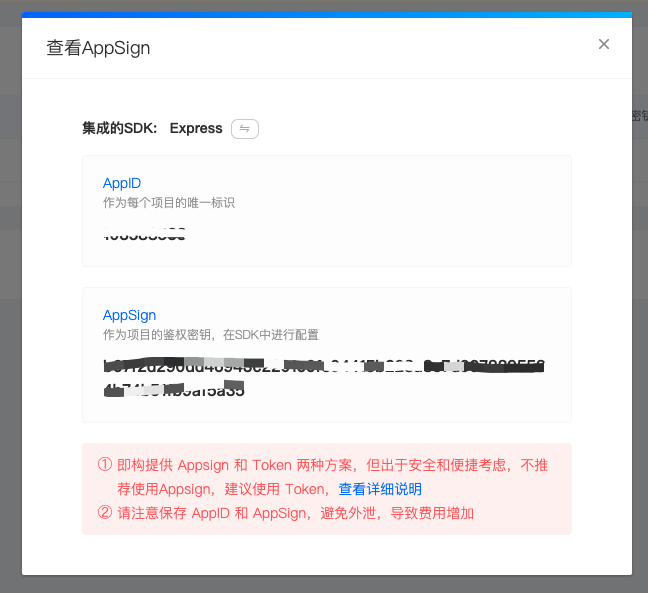This screenshot has width=648, height=593.
Task: Click the blue AppSign heading
Action: click(x=129, y=315)
